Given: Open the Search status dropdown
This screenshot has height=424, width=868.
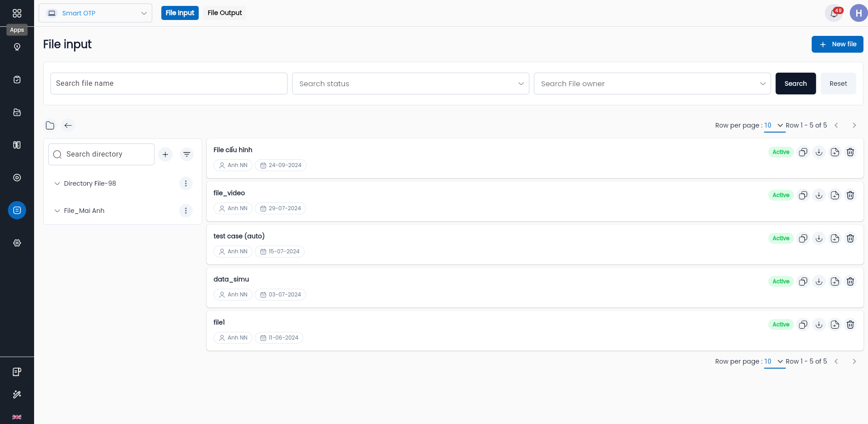Looking at the screenshot, I should coord(411,84).
